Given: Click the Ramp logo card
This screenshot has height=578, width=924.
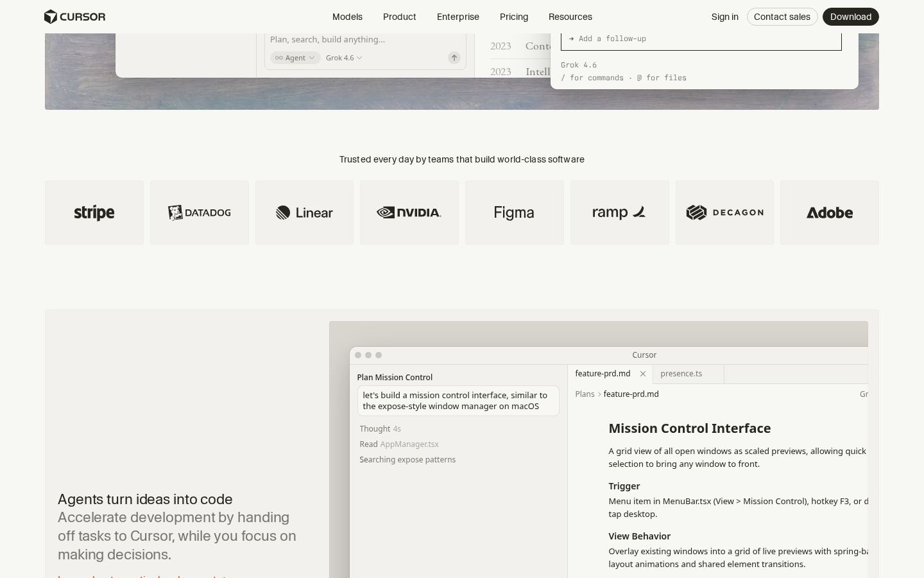Looking at the screenshot, I should [x=620, y=213].
